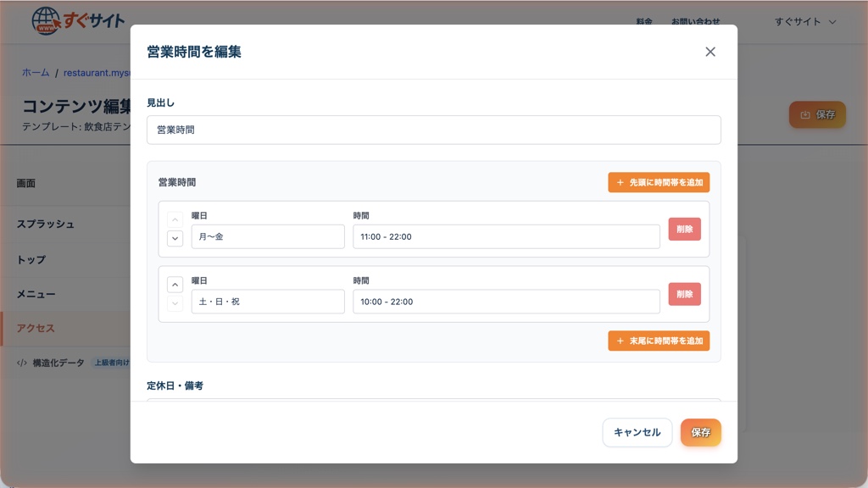
Task: Click the 構造化データ code icon
Action: [22, 363]
